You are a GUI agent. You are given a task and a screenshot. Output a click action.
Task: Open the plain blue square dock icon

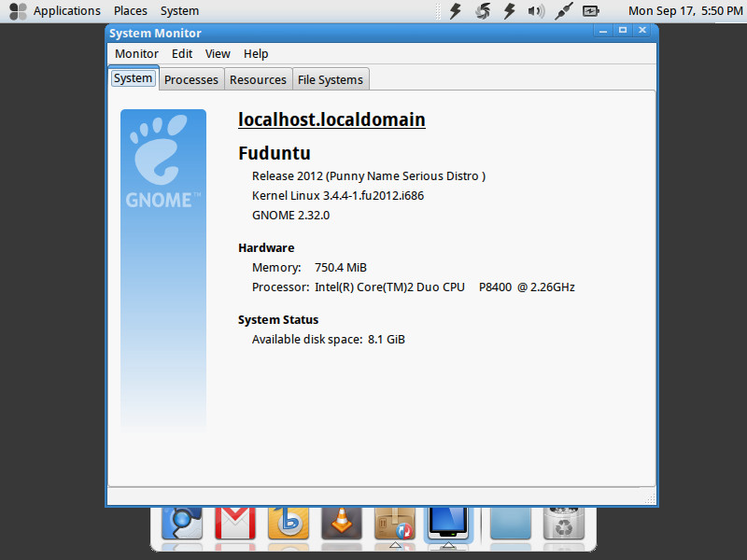pyautogui.click(x=510, y=523)
